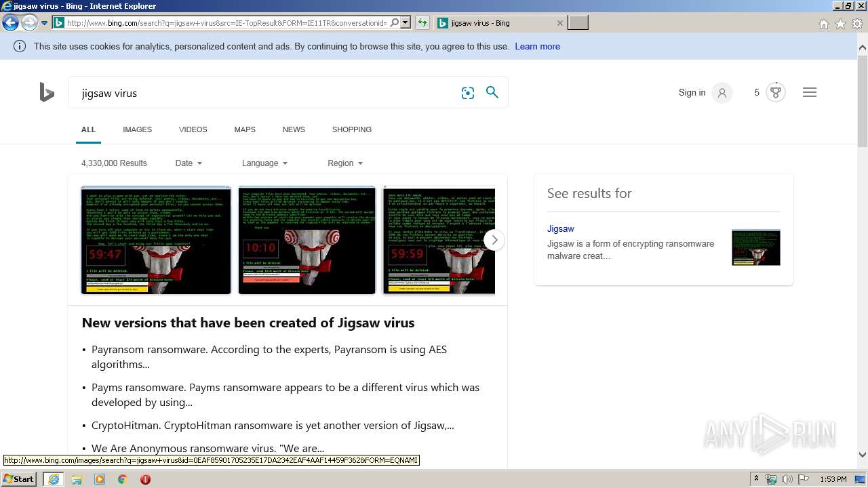Click the system tray volume icon
Viewport: 868px width, 488px height.
coord(787,479)
